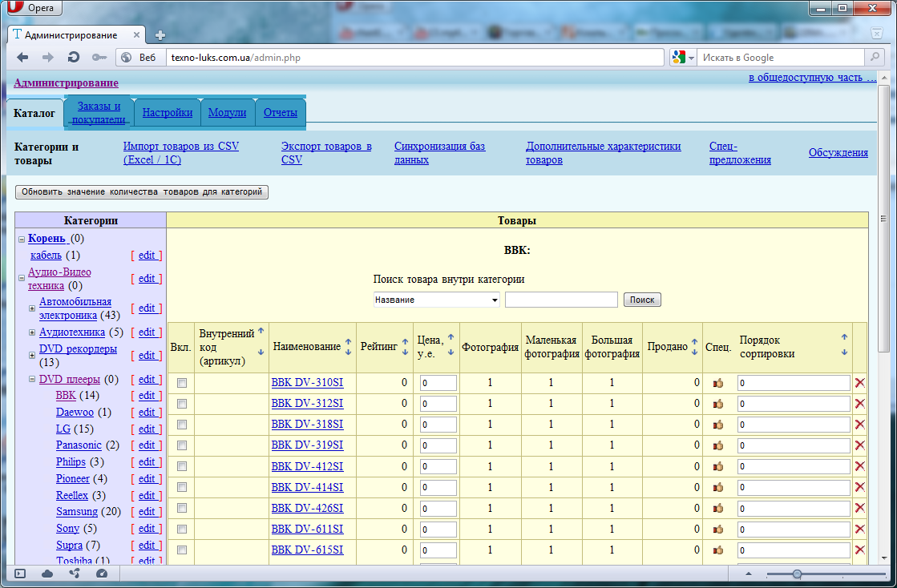Collapse the DVD плееры category tree
Screen dimensions: 897x588
[x=32, y=380]
